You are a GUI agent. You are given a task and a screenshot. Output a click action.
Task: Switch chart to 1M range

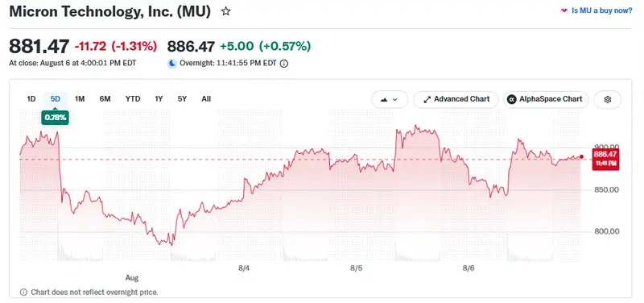(80, 99)
